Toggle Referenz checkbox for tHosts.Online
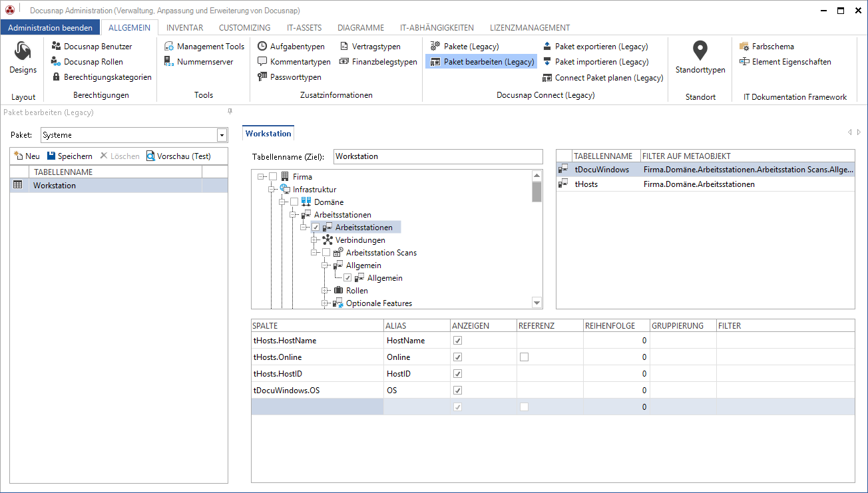This screenshot has width=868, height=493. coord(524,357)
